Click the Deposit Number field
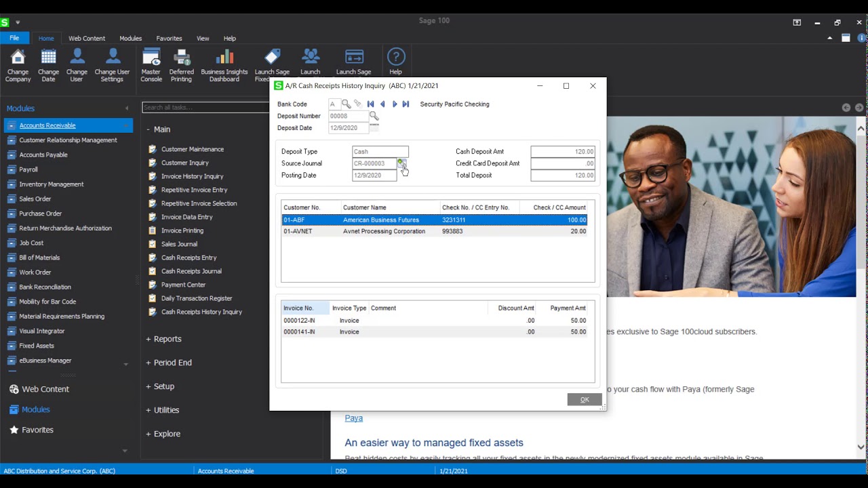868x488 pixels. point(348,116)
